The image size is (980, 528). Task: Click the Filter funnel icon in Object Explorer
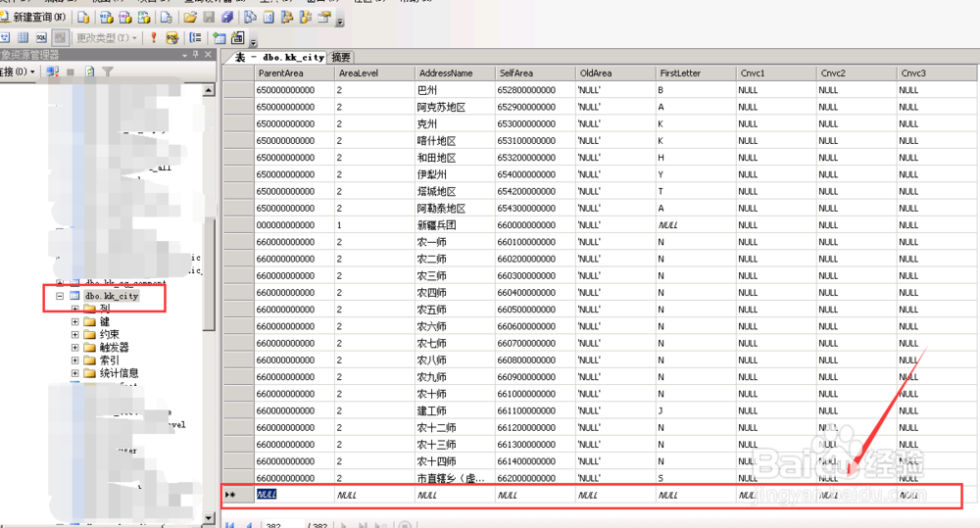pos(108,72)
